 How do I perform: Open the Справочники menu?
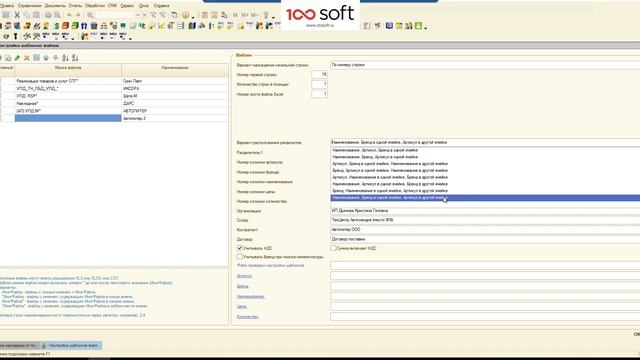coord(30,6)
